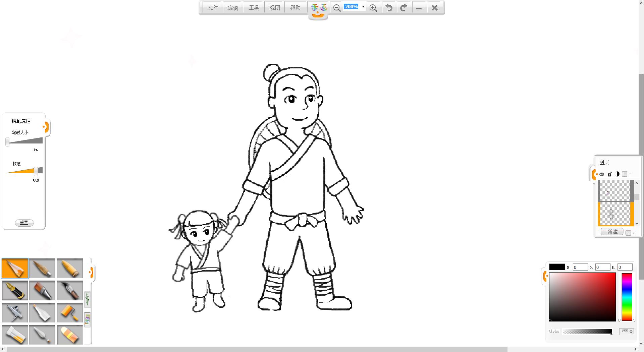Click the 重置 reset button
This screenshot has width=644, height=352.
[24, 223]
